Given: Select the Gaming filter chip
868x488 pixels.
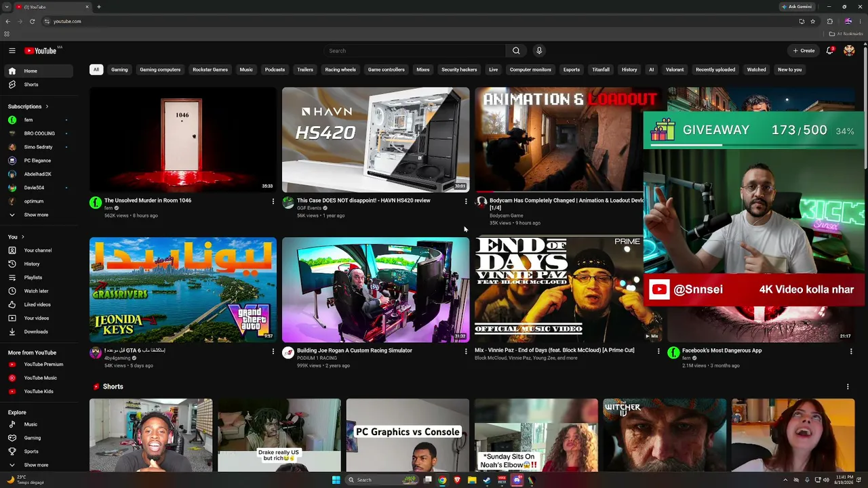Looking at the screenshot, I should [x=119, y=70].
